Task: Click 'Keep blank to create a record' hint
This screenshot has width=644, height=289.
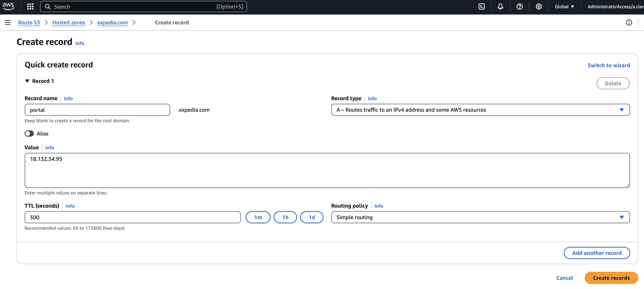Action: [x=77, y=121]
